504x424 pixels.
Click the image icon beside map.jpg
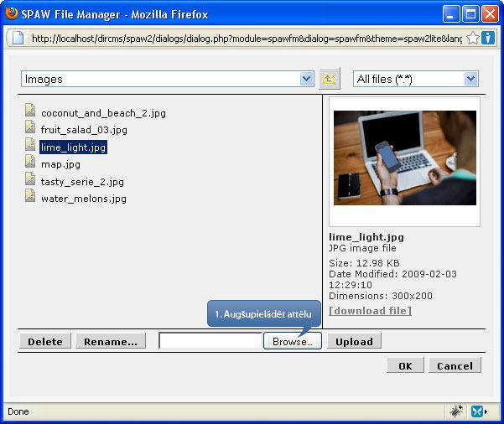click(x=30, y=161)
